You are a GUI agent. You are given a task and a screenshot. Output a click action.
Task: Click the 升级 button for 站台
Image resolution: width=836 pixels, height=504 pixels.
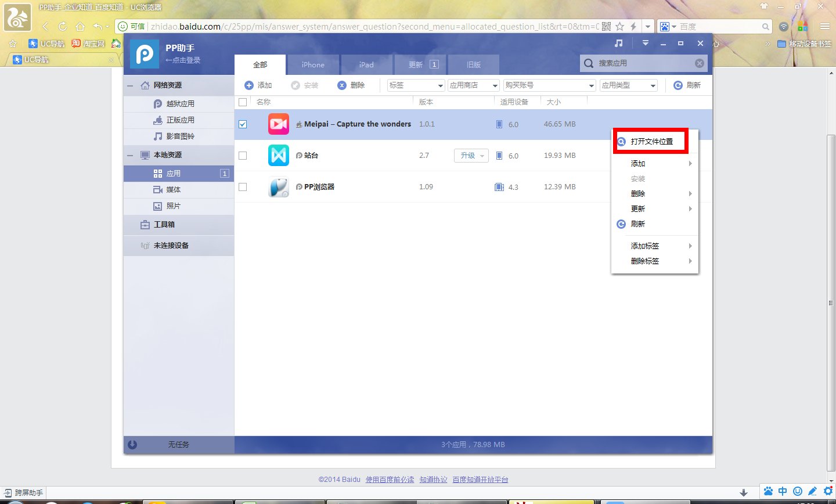coord(470,156)
